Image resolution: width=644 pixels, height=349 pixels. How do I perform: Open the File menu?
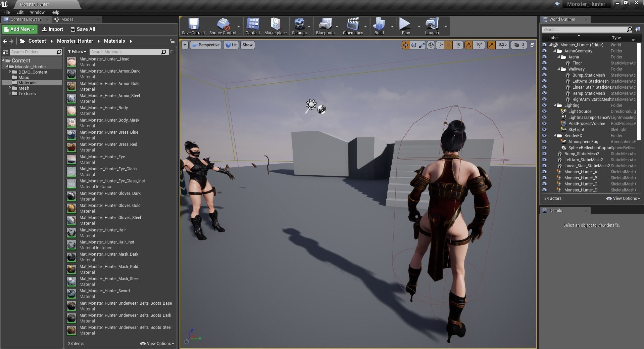(x=6, y=12)
